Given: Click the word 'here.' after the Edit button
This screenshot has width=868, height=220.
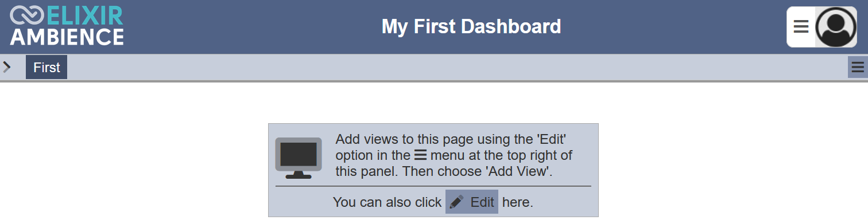Looking at the screenshot, I should (x=518, y=202).
